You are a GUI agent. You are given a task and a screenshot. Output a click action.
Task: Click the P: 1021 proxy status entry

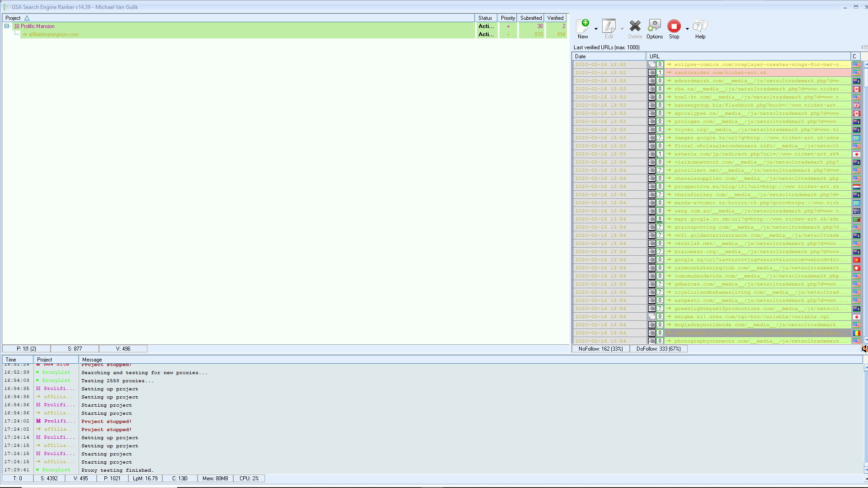[112, 479]
